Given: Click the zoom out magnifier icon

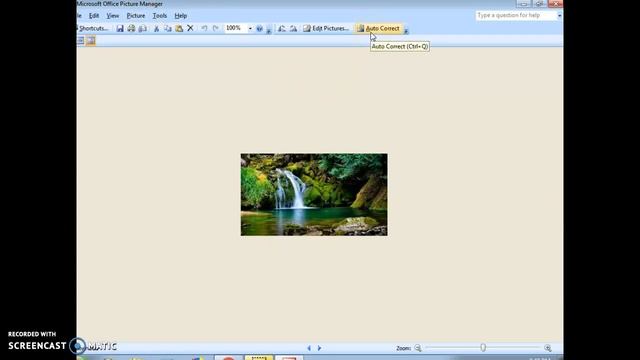Looking at the screenshot, I should click(418, 348).
